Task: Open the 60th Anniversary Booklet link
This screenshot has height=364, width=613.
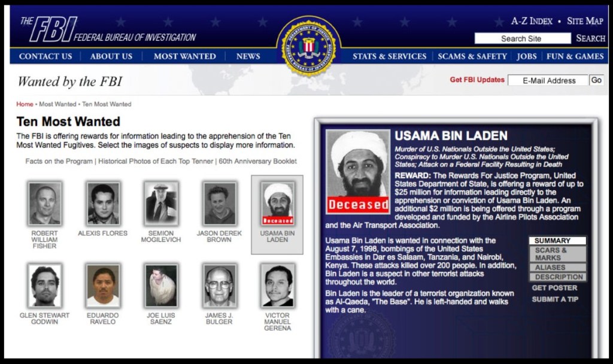Action: (257, 161)
